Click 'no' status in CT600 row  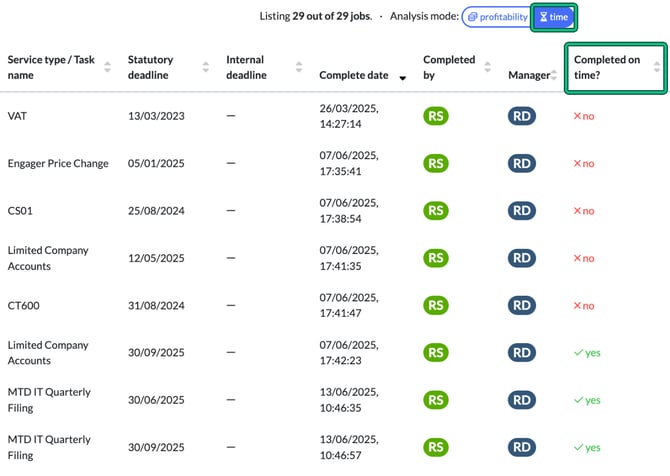click(584, 306)
